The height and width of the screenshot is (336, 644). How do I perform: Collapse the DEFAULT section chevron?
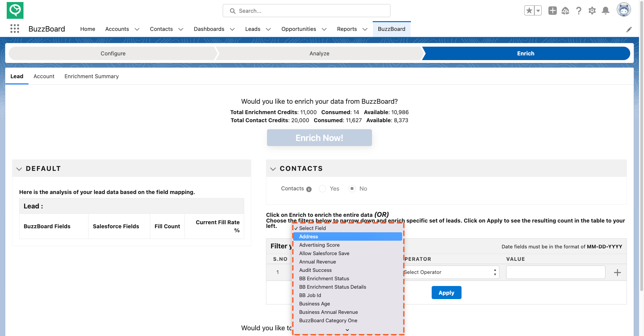point(19,169)
